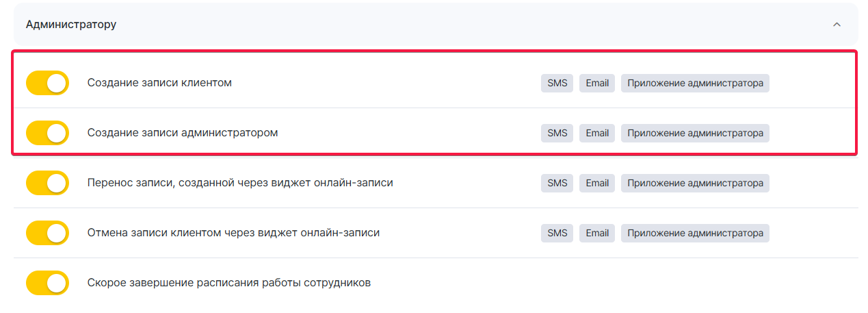
Task: Select Email tag in Перенос записи row
Action: [597, 183]
